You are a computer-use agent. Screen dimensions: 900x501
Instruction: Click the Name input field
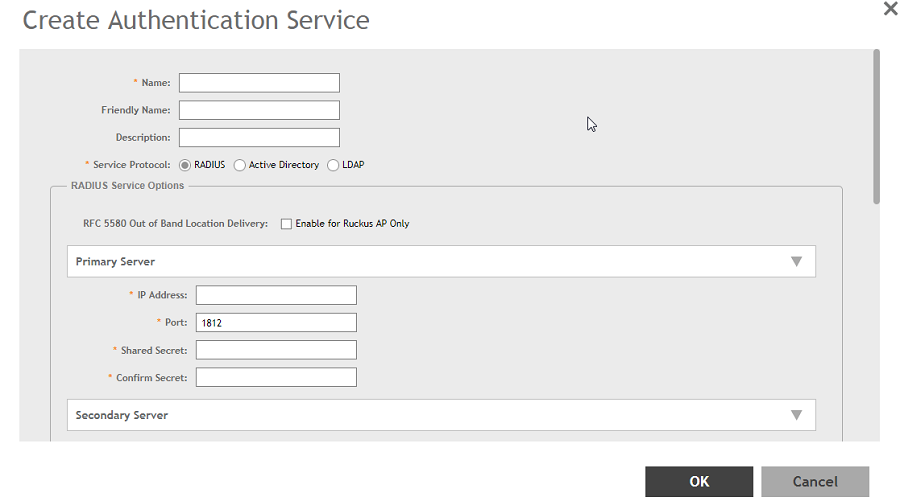[x=259, y=83]
